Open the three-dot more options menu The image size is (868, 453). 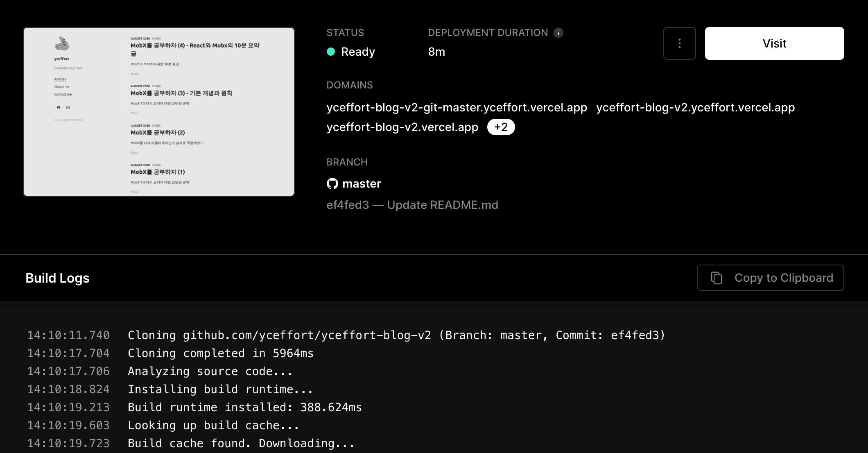click(x=679, y=43)
